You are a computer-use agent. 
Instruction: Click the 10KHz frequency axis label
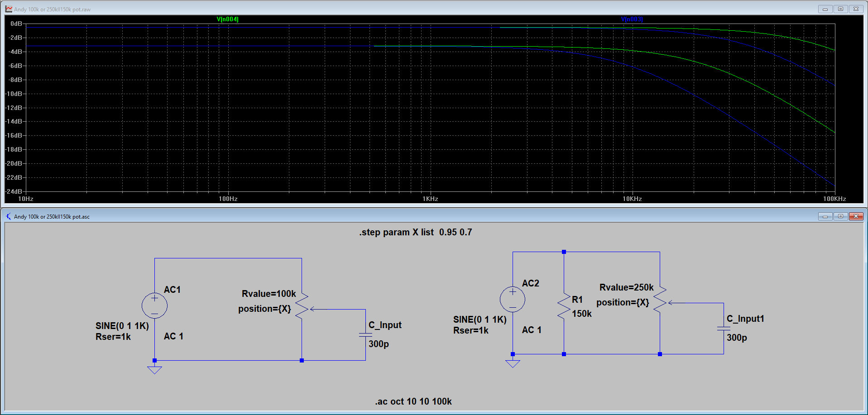coord(632,199)
